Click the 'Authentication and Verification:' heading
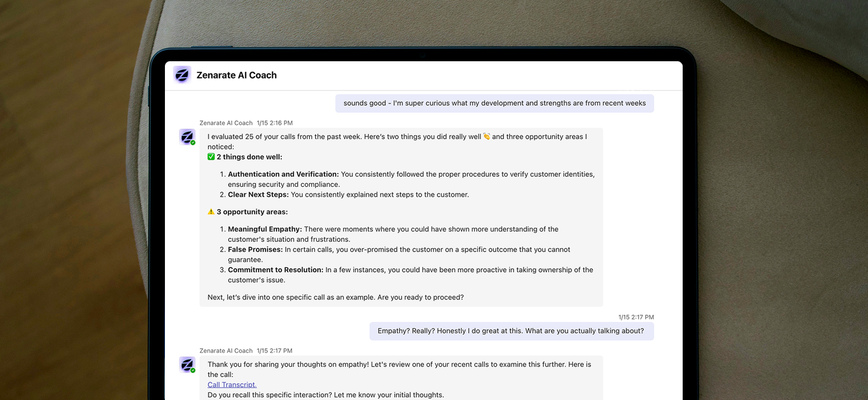Viewport: 868px width, 400px height. (x=283, y=174)
